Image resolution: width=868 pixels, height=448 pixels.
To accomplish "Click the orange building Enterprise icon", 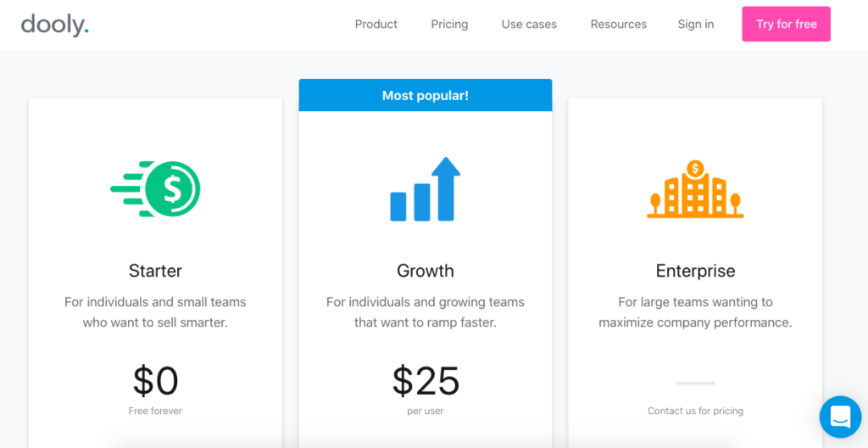I will point(695,188).
